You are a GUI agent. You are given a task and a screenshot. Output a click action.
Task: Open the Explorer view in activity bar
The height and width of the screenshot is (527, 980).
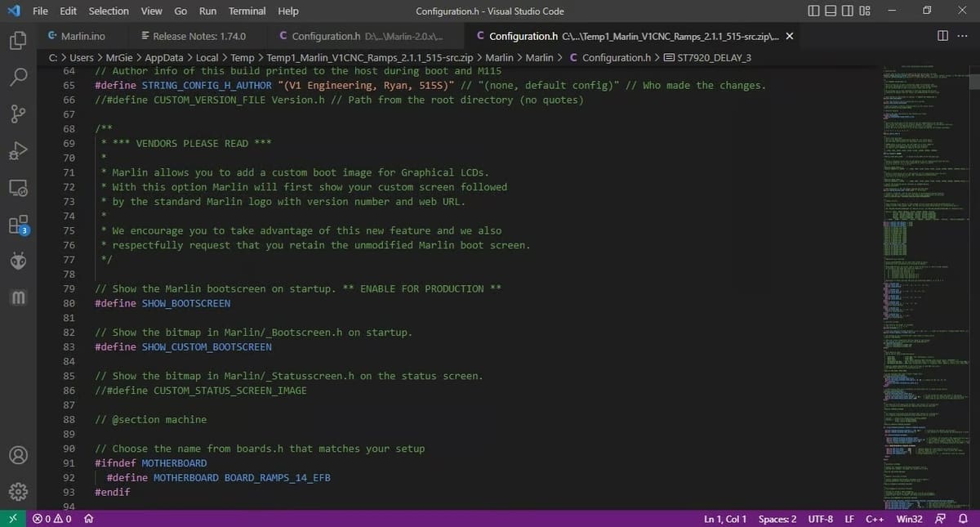tap(18, 39)
